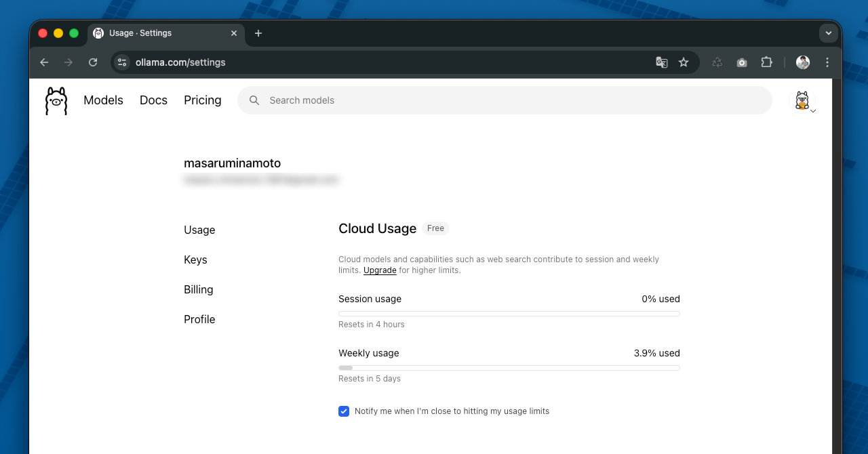This screenshot has height=454, width=868.
Task: Reload the page with the refresh icon
Action: pyautogui.click(x=93, y=62)
